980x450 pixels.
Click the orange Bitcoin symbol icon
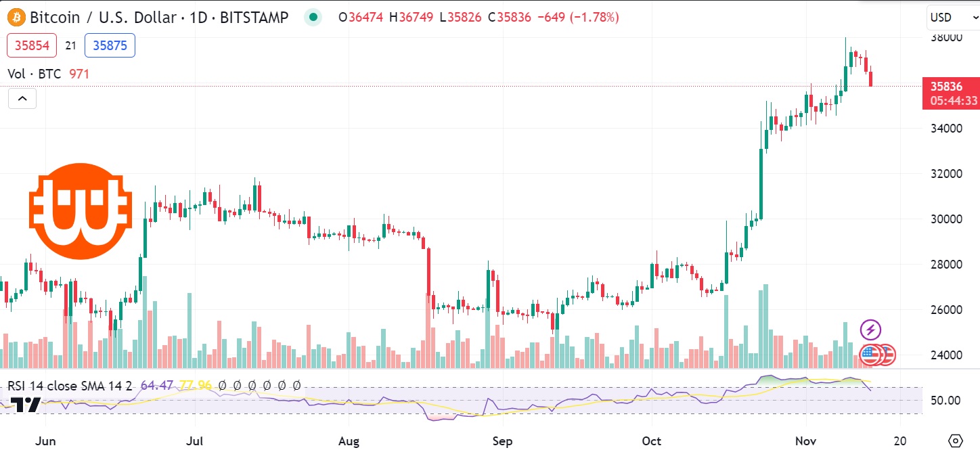16,17
